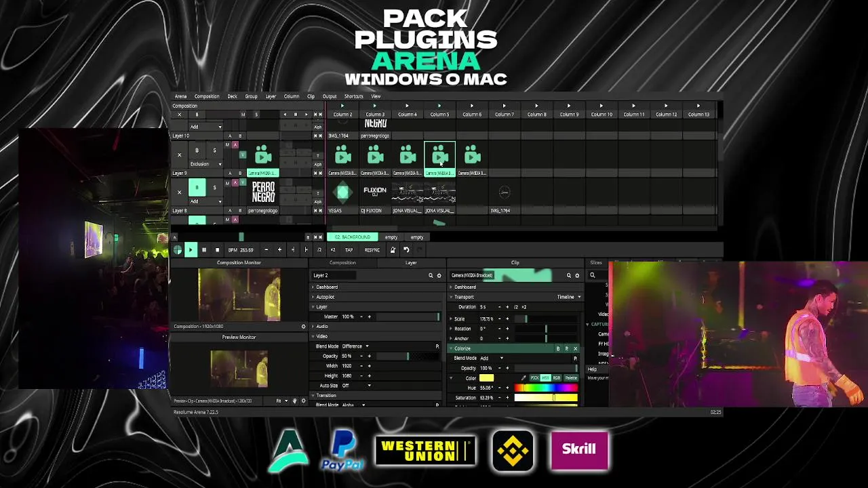The image size is (868, 488).
Task: Click the yellow Colorize color swatch
Action: pyautogui.click(x=486, y=378)
